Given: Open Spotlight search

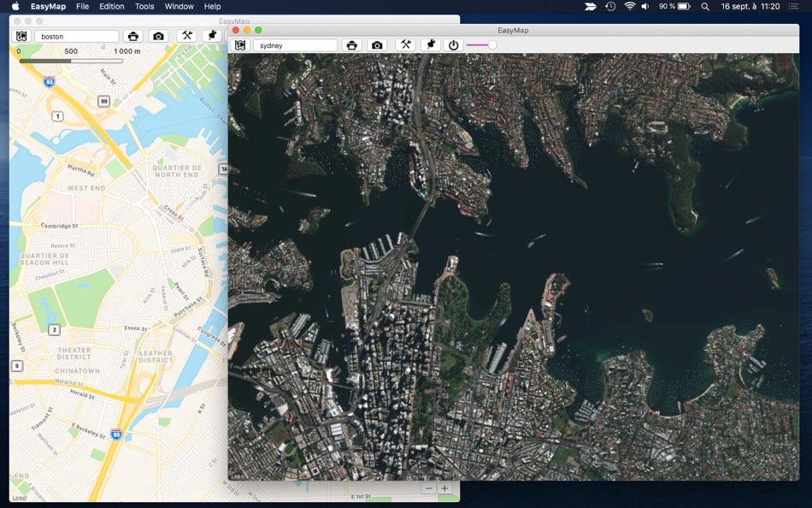Looking at the screenshot, I should (705, 6).
